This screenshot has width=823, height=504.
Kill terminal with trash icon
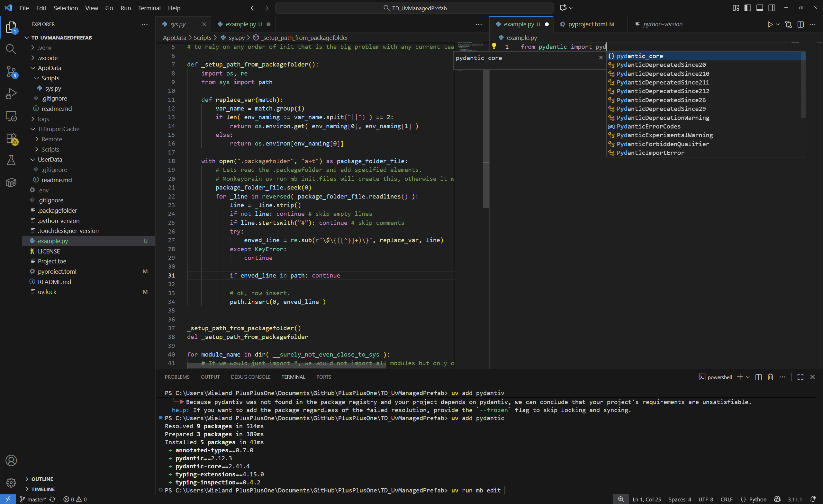(x=770, y=377)
